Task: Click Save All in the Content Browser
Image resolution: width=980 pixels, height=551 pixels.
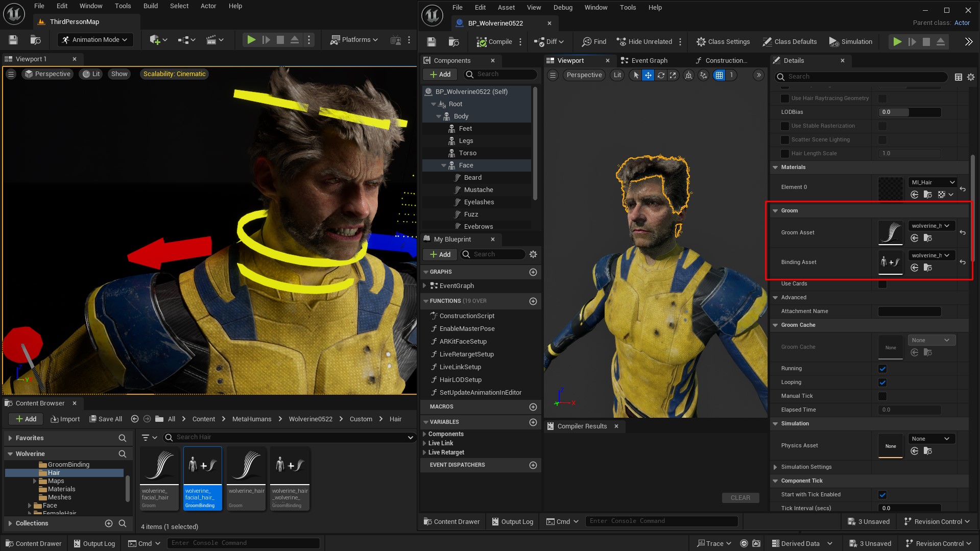Action: (x=106, y=419)
